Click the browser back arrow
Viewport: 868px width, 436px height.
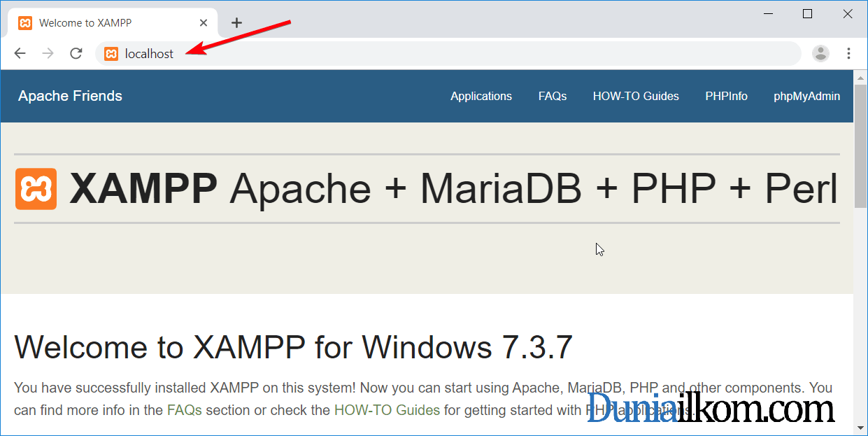click(20, 54)
